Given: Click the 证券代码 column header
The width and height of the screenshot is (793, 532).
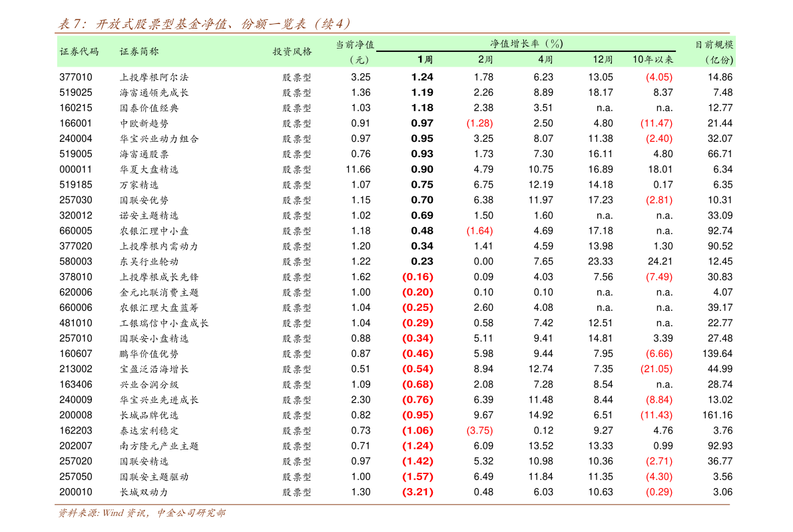Looking at the screenshot, I should point(79,51).
